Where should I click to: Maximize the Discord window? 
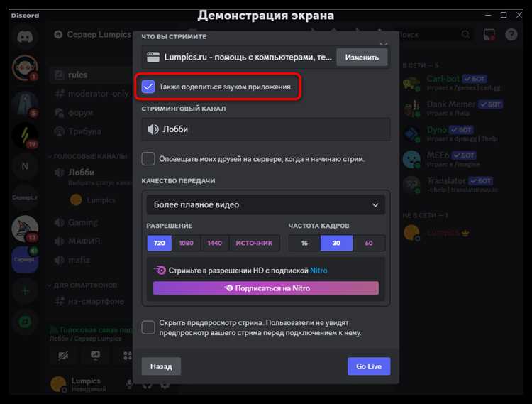click(x=504, y=16)
